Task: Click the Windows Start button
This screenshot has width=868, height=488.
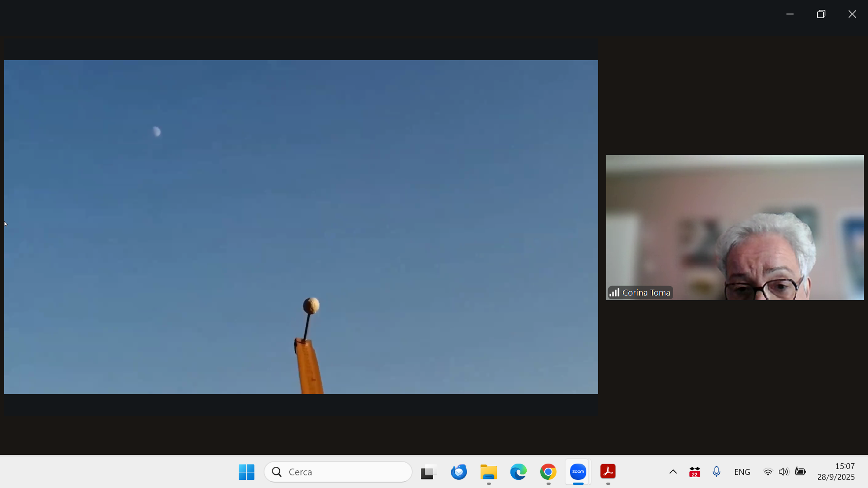Action: 246,472
